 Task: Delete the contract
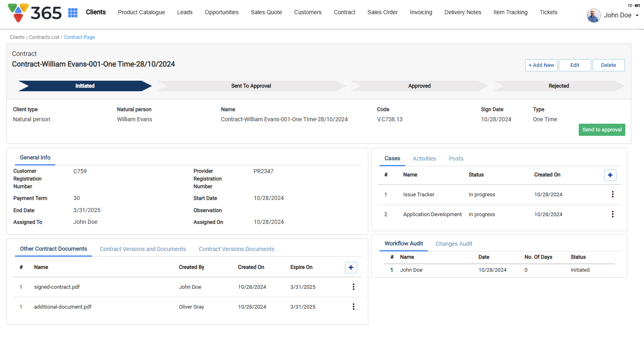point(608,65)
